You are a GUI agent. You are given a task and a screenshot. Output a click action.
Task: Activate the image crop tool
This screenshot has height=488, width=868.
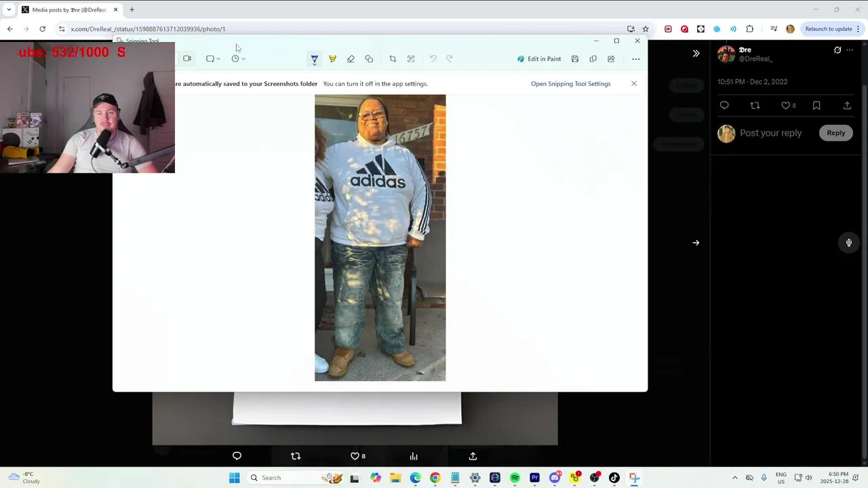[x=392, y=59]
